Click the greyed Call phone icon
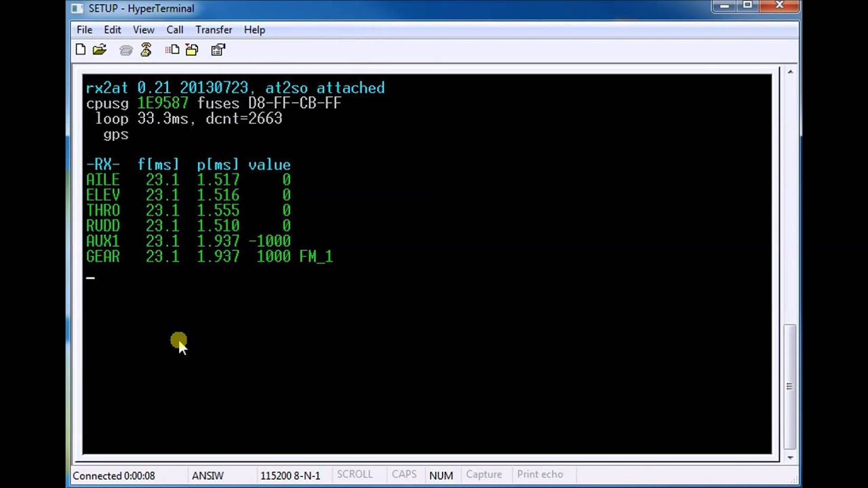The height and width of the screenshot is (488, 868). pyautogui.click(x=126, y=49)
